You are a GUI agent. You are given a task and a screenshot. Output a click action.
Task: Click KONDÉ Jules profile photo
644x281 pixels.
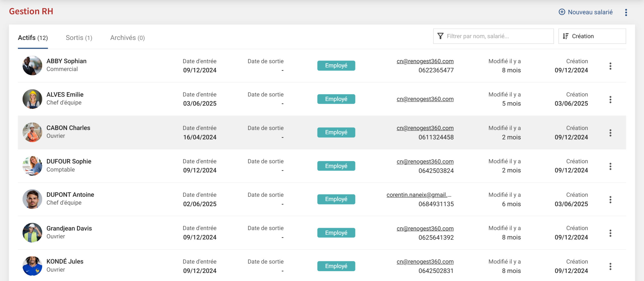tap(32, 266)
